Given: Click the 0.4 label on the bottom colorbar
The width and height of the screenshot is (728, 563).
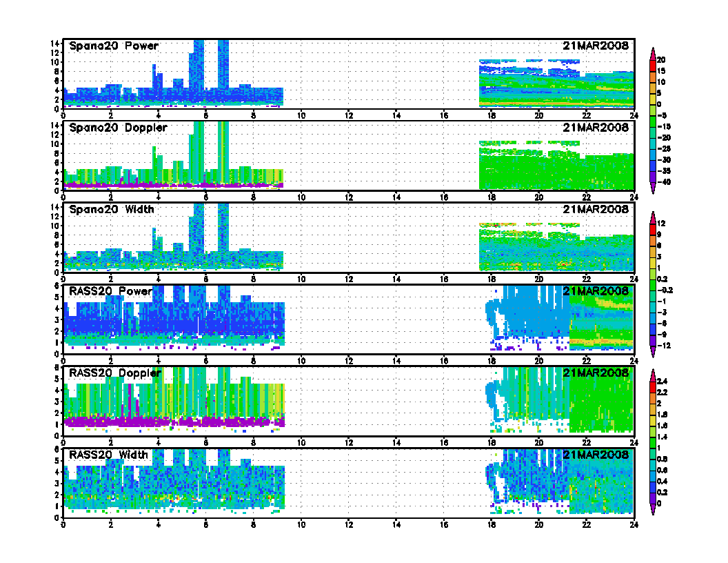Looking at the screenshot, I should click(x=663, y=482).
